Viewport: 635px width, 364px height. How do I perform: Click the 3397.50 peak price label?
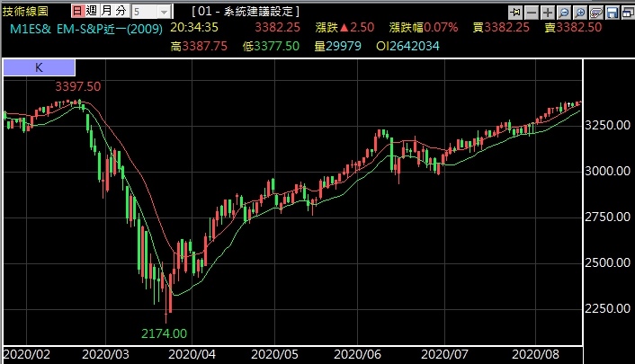click(x=77, y=86)
